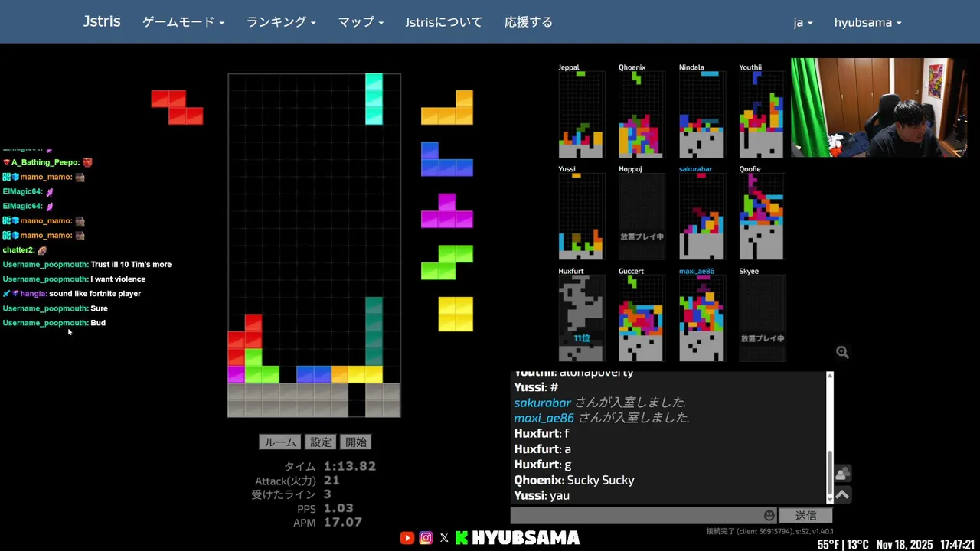The height and width of the screenshot is (551, 980).
Task: Select Yussi's opponent board
Action: coord(581,216)
